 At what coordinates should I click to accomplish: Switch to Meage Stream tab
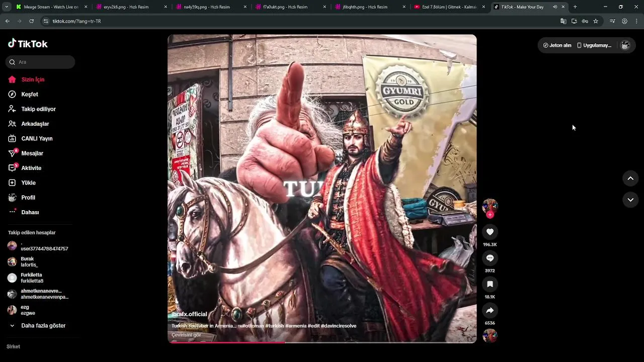51,7
